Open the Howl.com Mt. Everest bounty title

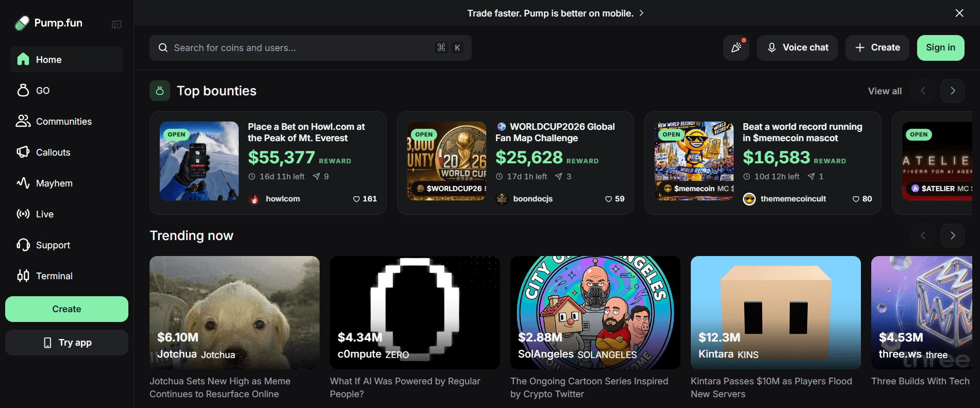306,132
